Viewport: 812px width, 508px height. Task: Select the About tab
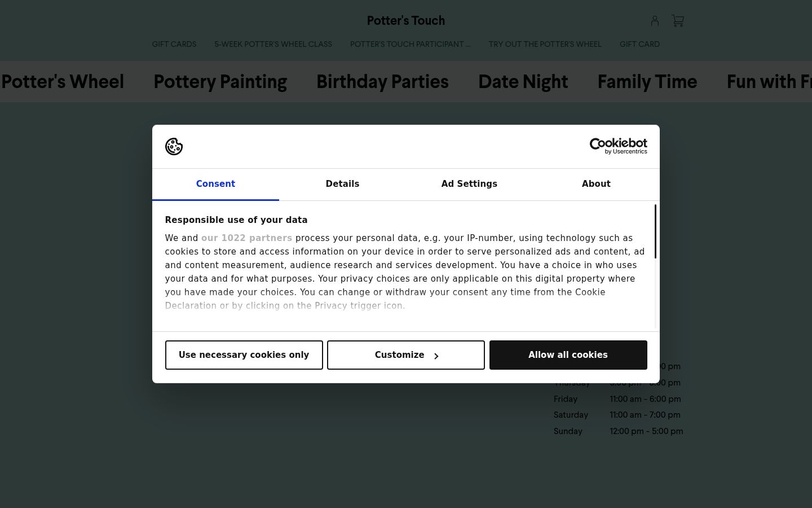coord(596,184)
